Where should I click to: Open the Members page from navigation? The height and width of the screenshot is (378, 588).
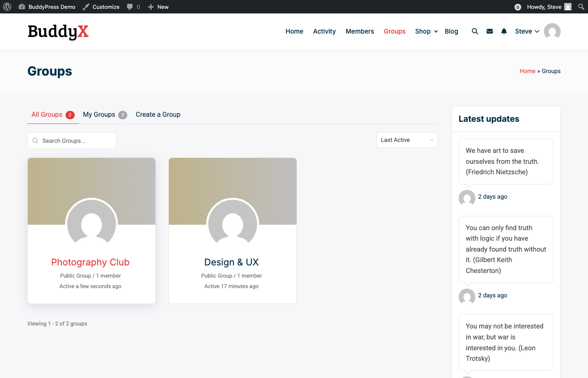click(x=360, y=31)
